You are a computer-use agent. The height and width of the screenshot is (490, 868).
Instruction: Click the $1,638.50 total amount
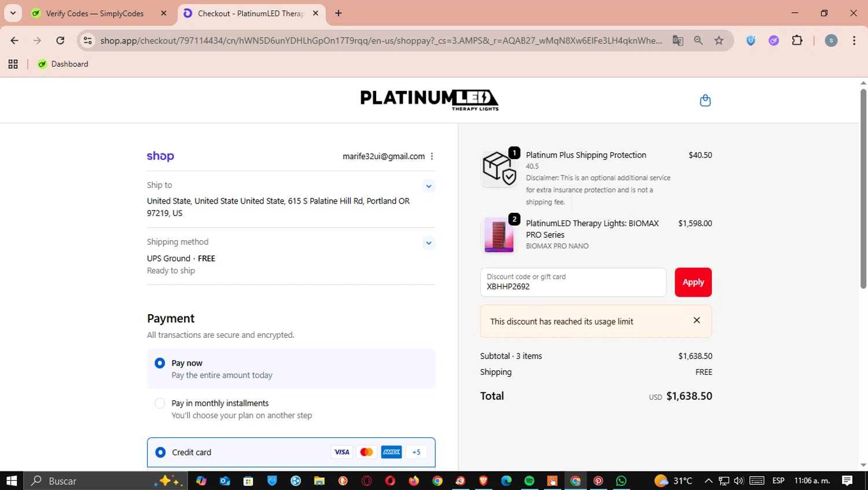[x=689, y=396]
